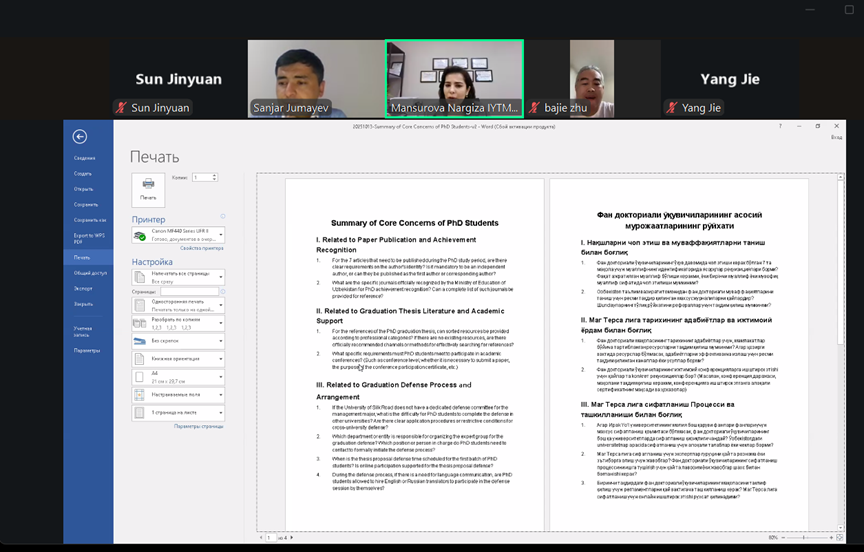Click the Страницы page range input field
The width and height of the screenshot is (864, 552).
click(191, 292)
